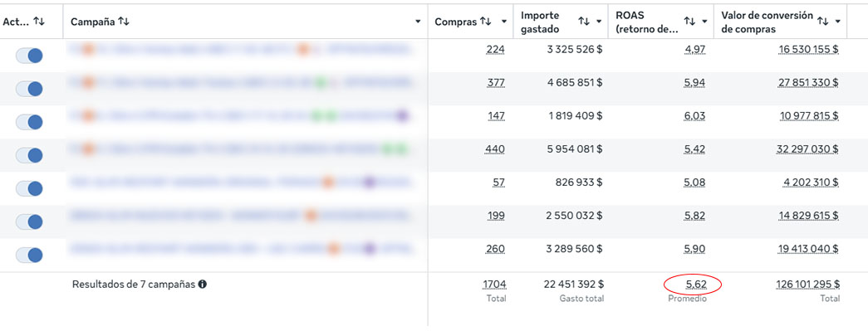Sort by Valor de conversión arrows

coord(823,22)
